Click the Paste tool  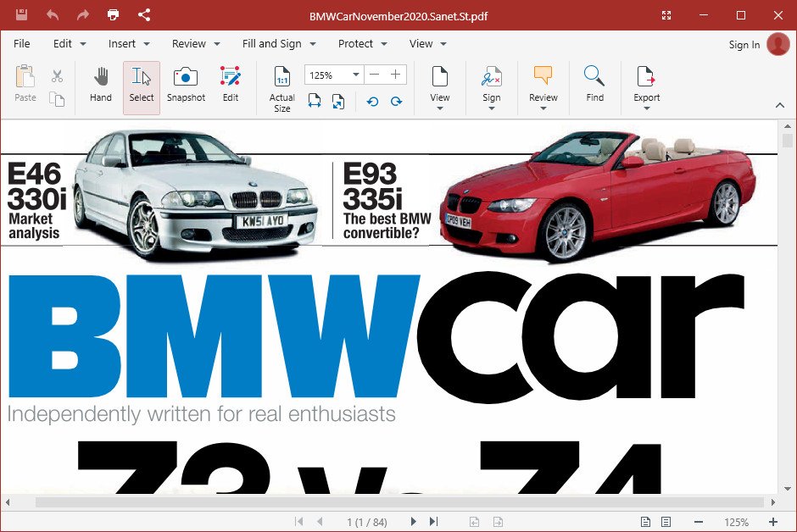(25, 84)
